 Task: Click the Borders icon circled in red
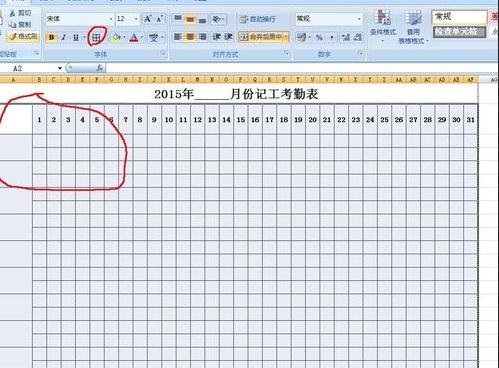[96, 37]
